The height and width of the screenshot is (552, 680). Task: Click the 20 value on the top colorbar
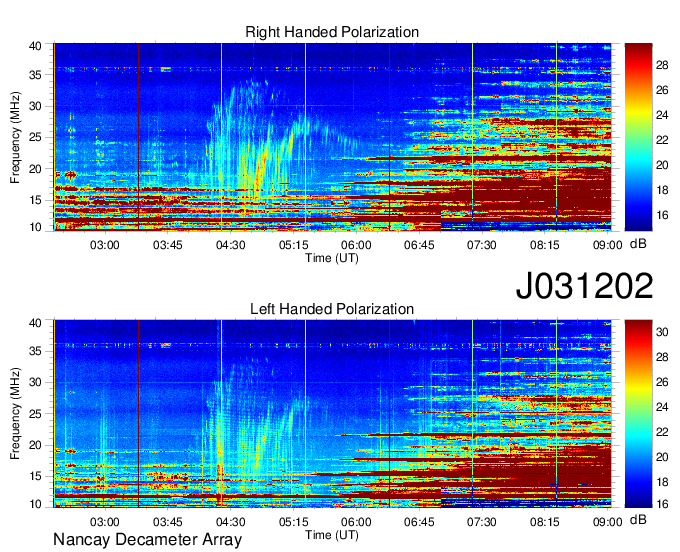click(662, 165)
